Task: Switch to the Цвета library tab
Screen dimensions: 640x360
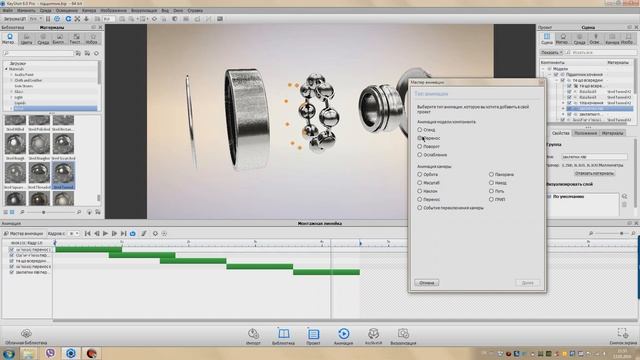Action: click(x=26, y=39)
